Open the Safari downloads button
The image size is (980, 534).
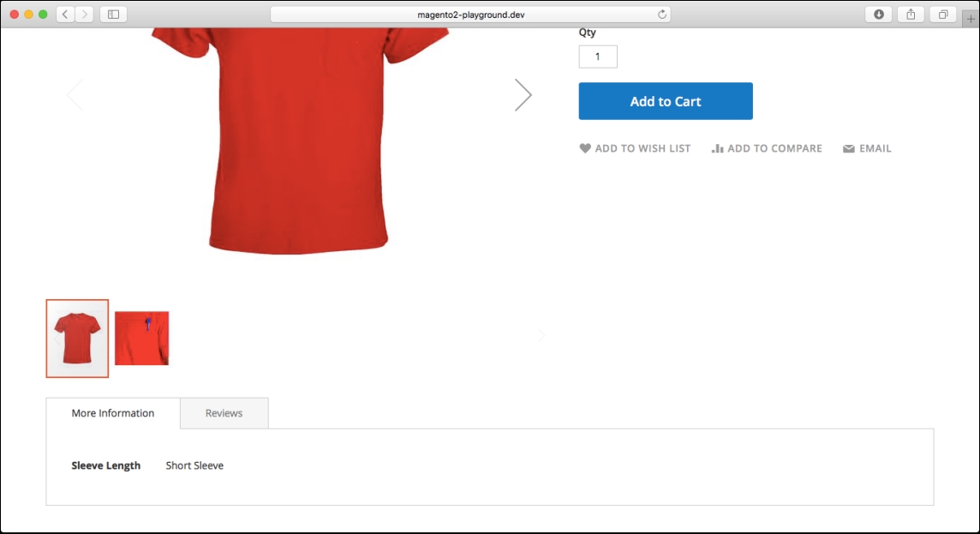click(878, 15)
